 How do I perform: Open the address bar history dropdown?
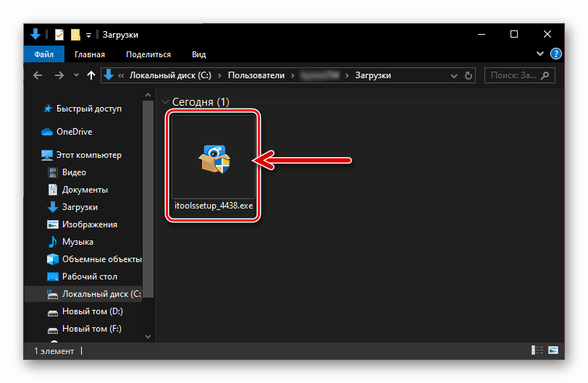point(454,76)
